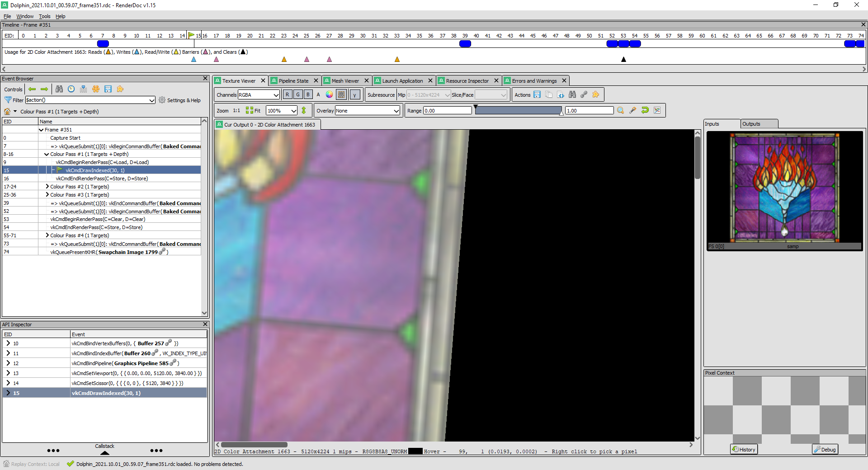The image size is (868, 470).
Task: Toggle the G channel button
Action: [x=298, y=94]
